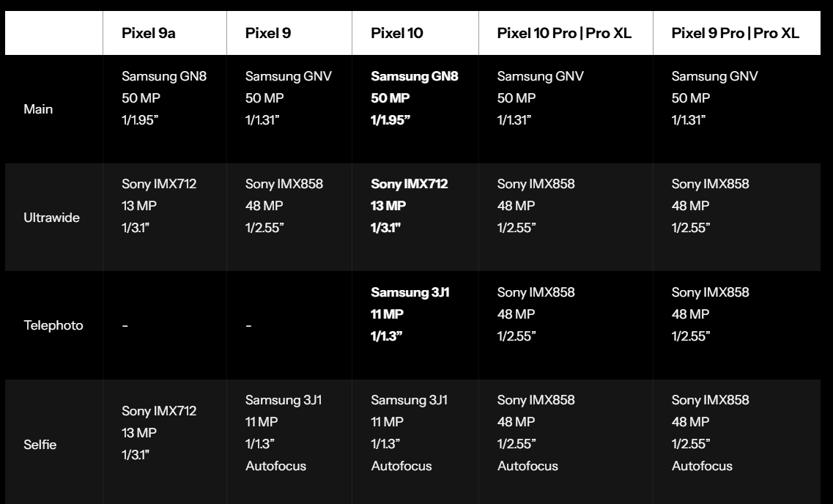The width and height of the screenshot is (833, 504).
Task: Click Autofocus in the Pixel 10 Pro selfie cell
Action: (527, 466)
